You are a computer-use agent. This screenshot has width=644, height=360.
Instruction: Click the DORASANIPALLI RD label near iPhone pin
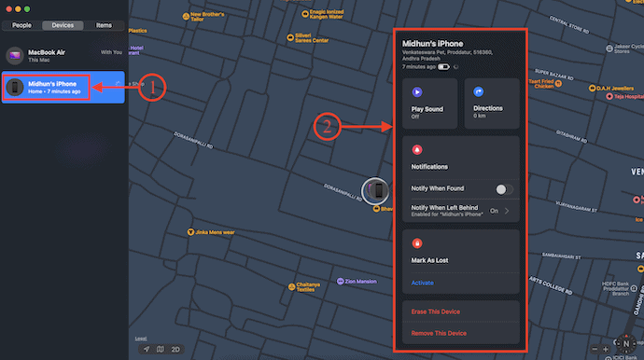point(343,192)
